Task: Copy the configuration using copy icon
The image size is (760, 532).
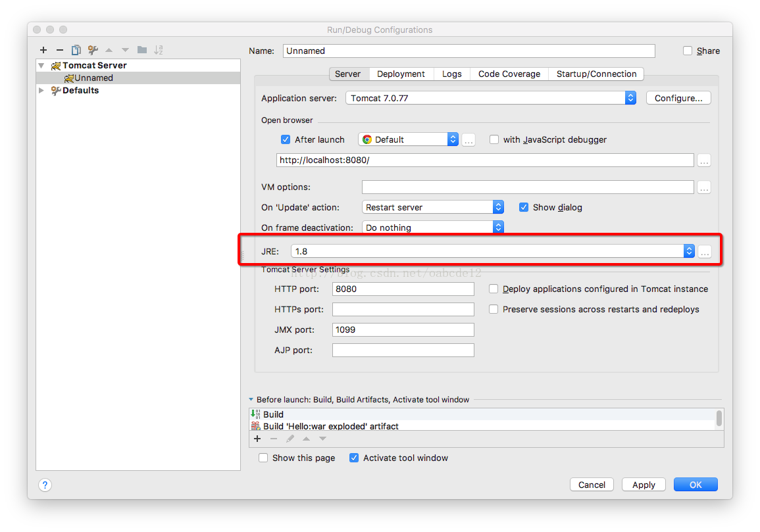Action: pos(76,50)
